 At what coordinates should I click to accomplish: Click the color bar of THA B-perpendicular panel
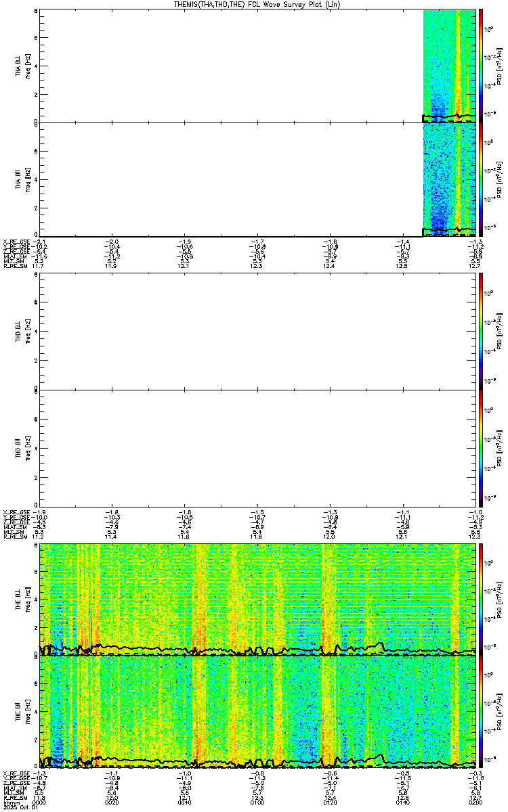481,66
